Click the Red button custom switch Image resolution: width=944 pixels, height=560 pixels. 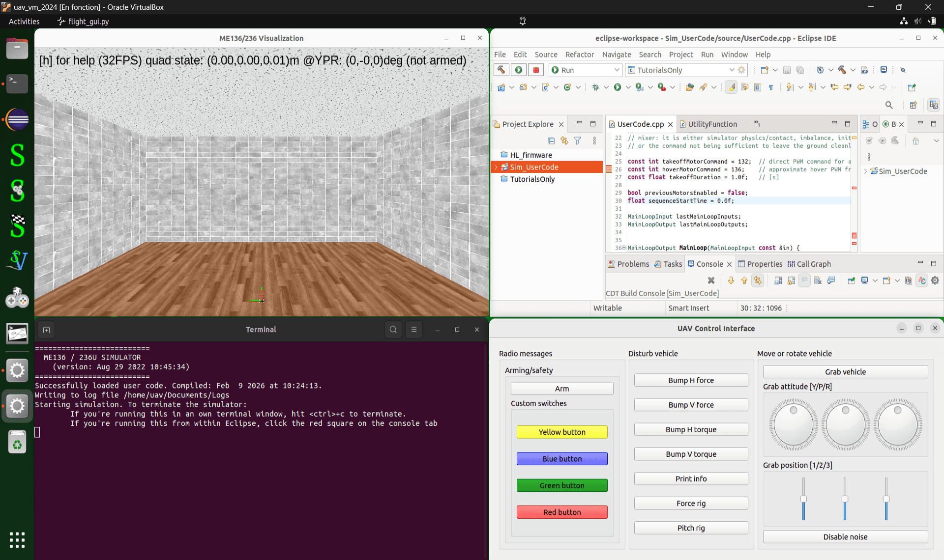pyautogui.click(x=562, y=512)
